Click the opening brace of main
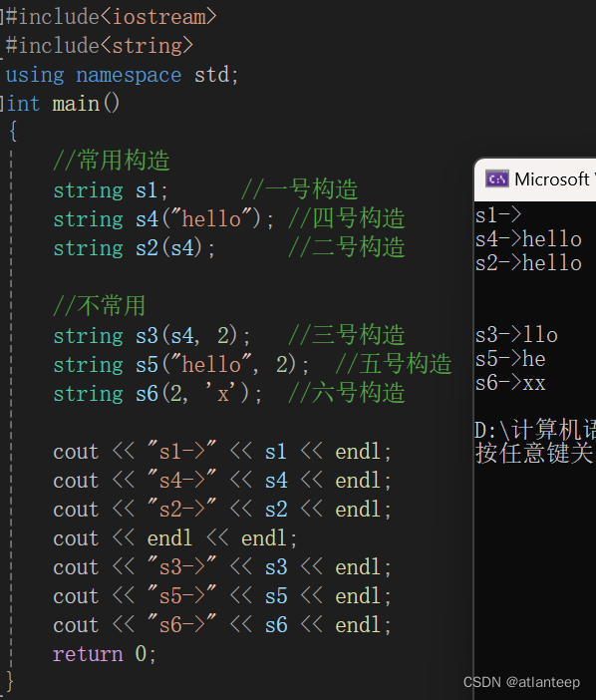596x700 pixels. tap(13, 132)
